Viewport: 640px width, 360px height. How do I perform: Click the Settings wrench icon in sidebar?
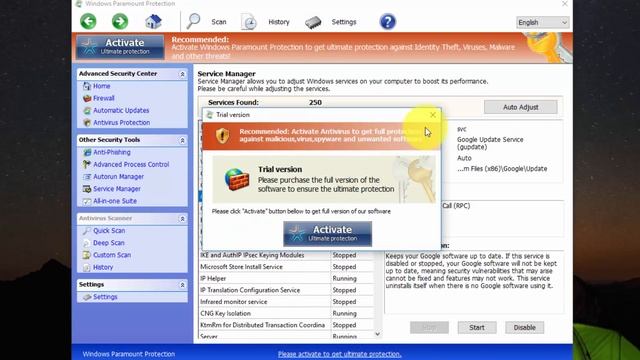coord(87,297)
